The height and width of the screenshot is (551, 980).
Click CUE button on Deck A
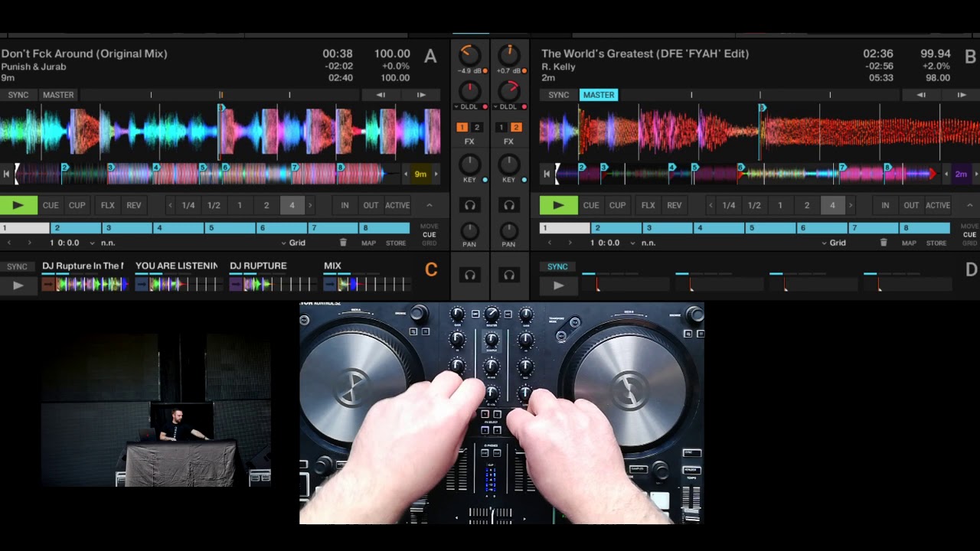(x=51, y=205)
